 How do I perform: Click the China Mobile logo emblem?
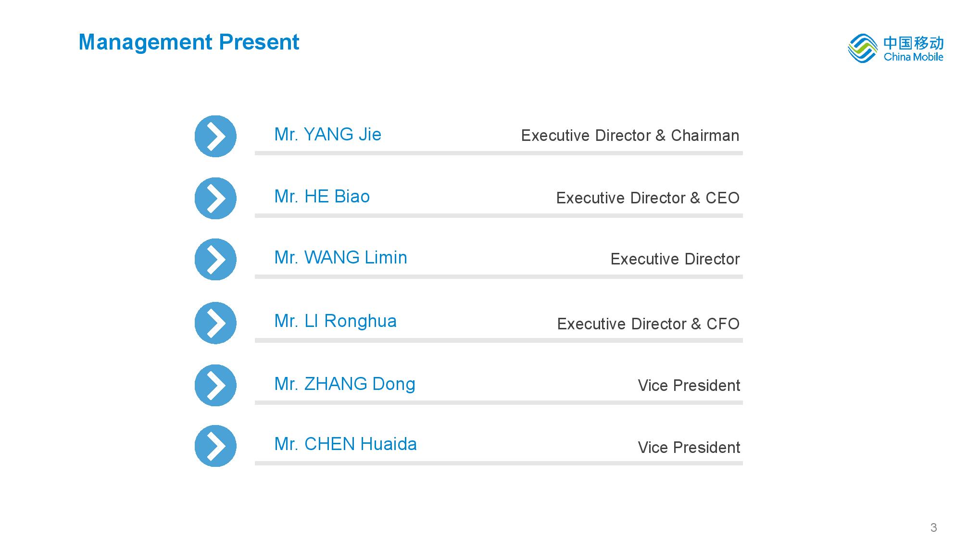pyautogui.click(x=863, y=49)
